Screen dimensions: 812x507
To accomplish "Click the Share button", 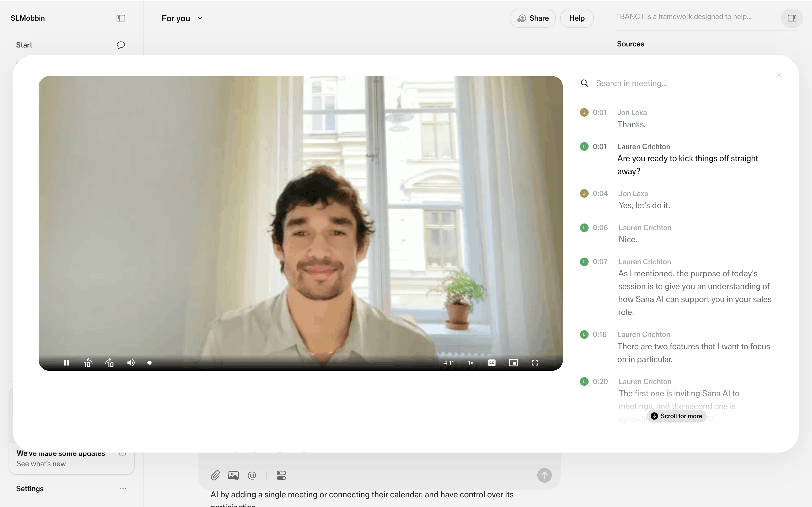I will [x=532, y=18].
